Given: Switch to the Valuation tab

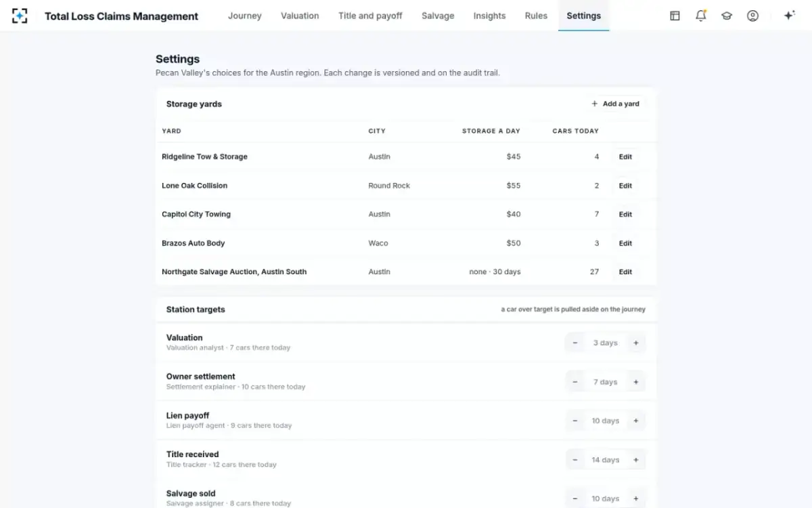Looking at the screenshot, I should (x=300, y=16).
